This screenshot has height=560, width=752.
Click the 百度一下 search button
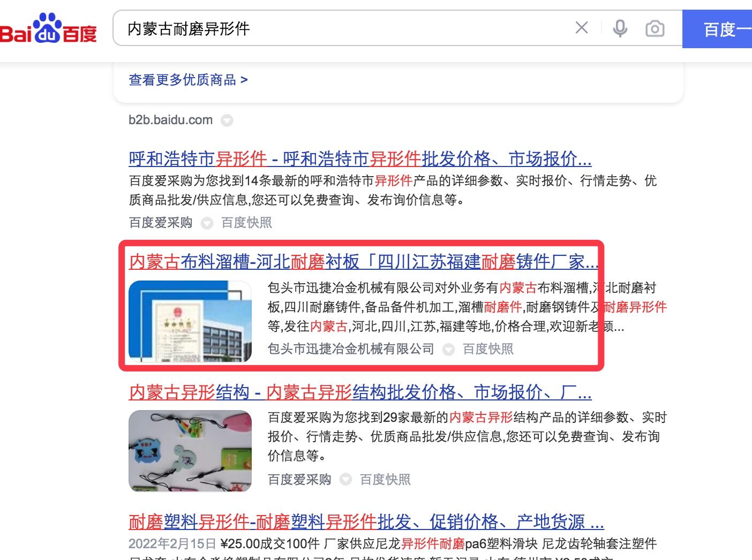(x=717, y=29)
